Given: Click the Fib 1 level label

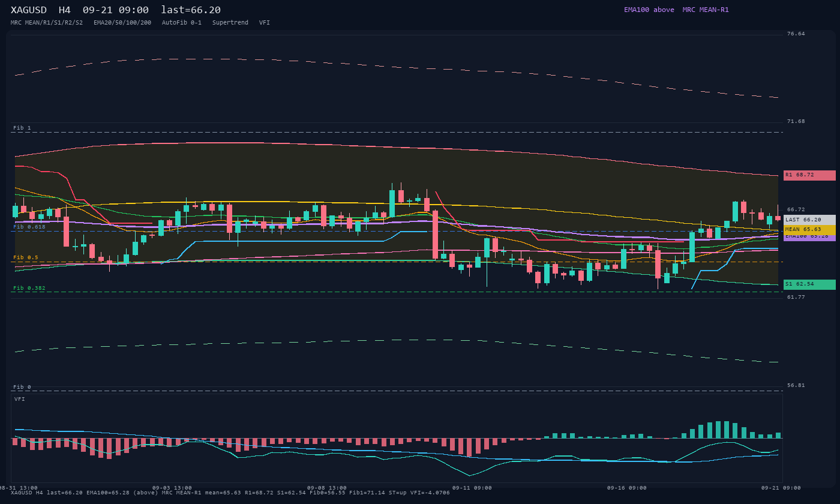Looking at the screenshot, I should (x=22, y=128).
